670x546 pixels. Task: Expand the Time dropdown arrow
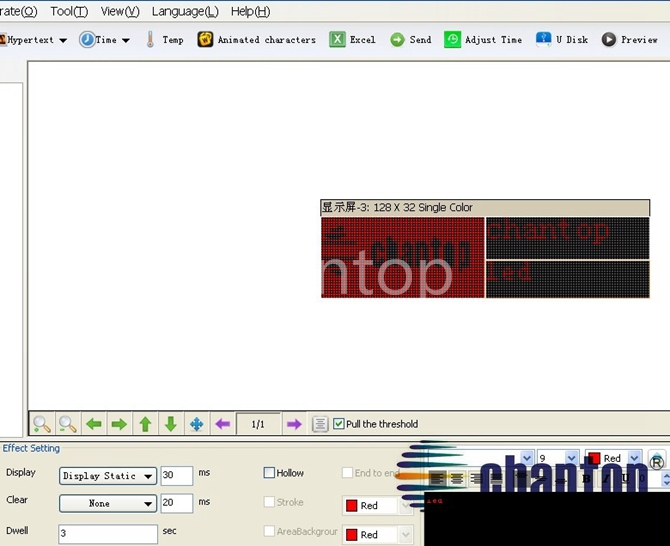tap(126, 40)
